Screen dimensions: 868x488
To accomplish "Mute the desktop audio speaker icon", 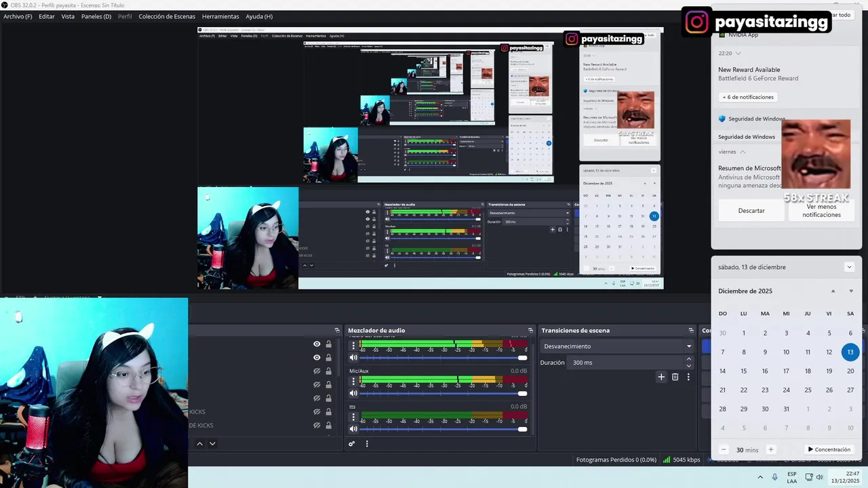I will pyautogui.click(x=353, y=357).
